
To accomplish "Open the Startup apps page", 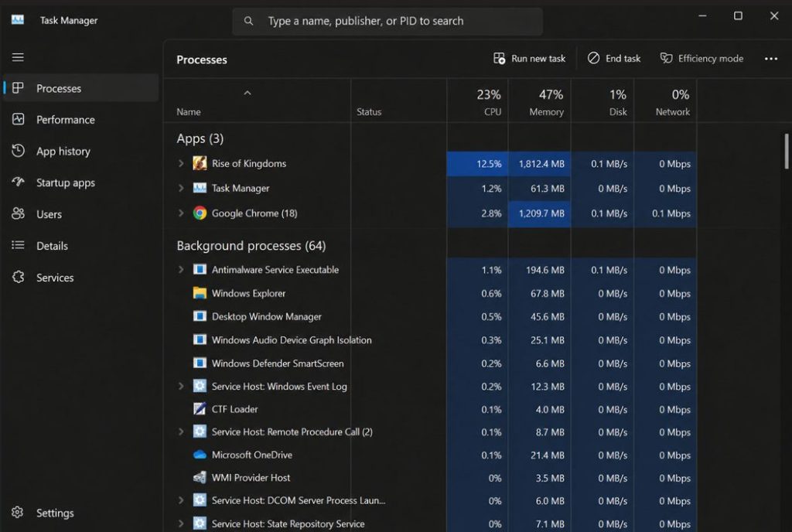I will point(80,182).
